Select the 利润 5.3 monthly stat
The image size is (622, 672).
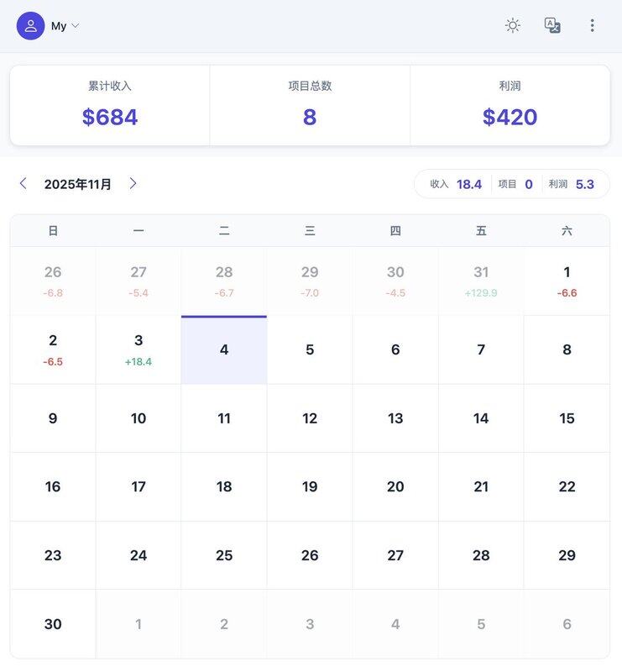[x=572, y=184]
